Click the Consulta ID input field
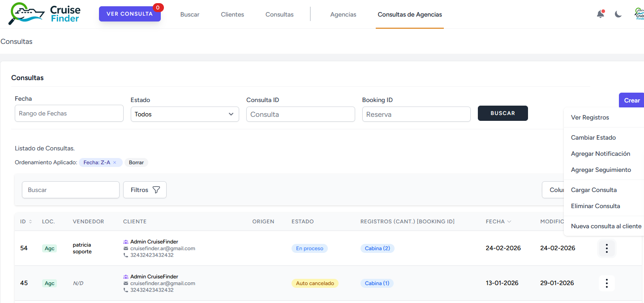644x303 pixels. (300, 114)
